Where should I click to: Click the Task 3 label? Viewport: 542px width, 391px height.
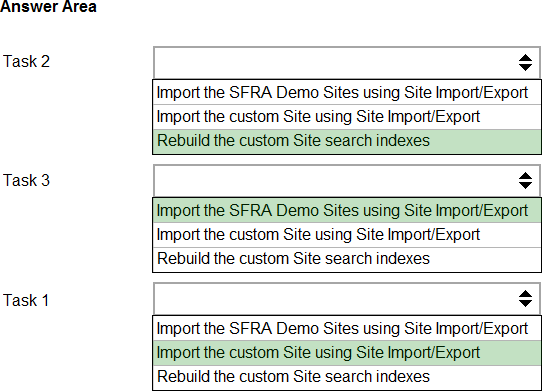tap(26, 180)
